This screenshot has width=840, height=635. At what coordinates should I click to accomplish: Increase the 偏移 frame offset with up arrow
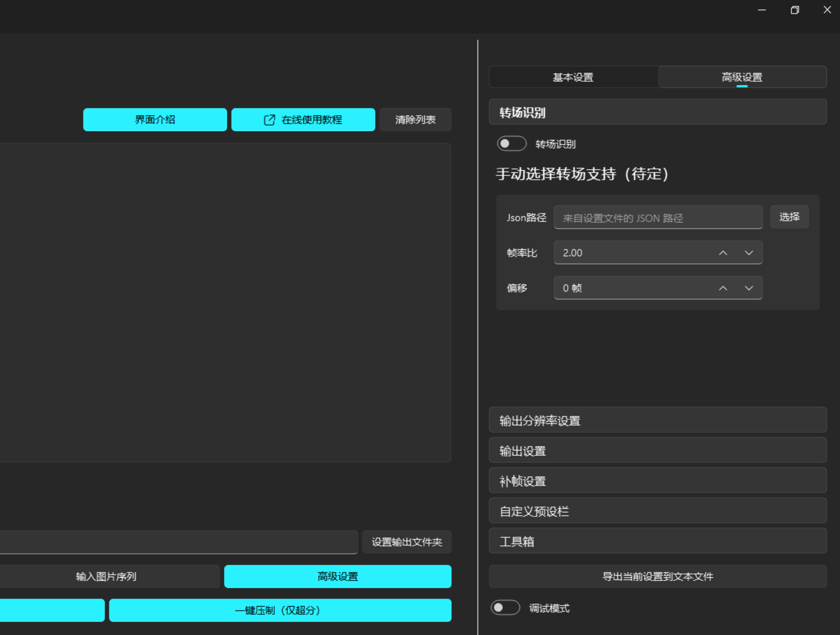[x=723, y=288]
